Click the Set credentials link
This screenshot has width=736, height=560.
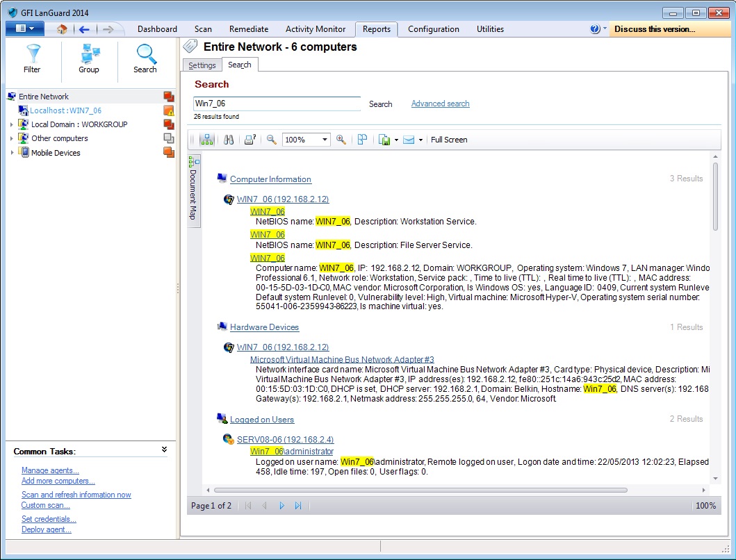[x=49, y=519]
